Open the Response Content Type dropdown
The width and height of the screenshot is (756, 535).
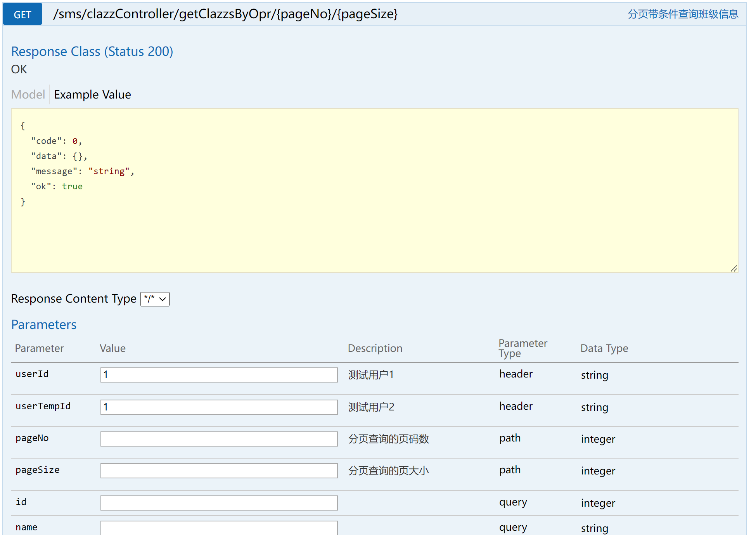155,299
